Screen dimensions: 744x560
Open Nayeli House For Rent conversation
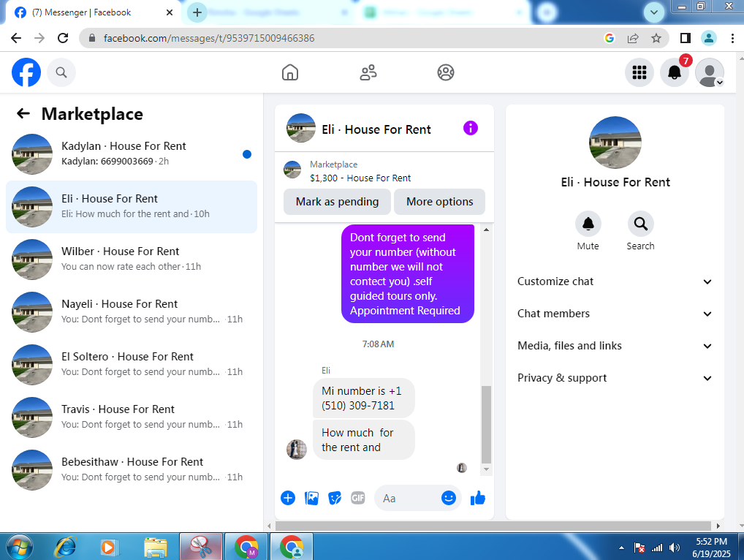click(132, 311)
